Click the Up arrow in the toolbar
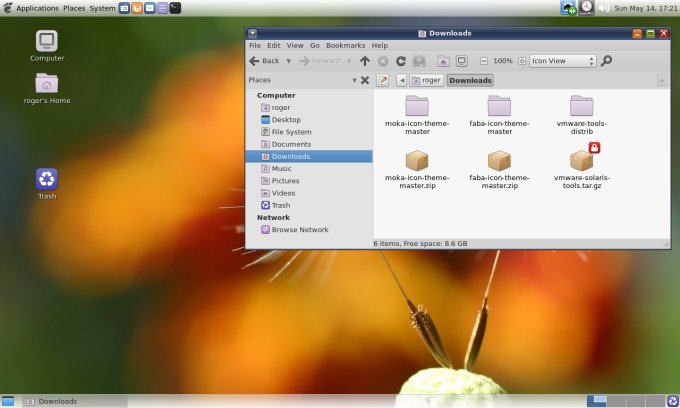Viewport: 680px width, 408px height. [x=365, y=61]
